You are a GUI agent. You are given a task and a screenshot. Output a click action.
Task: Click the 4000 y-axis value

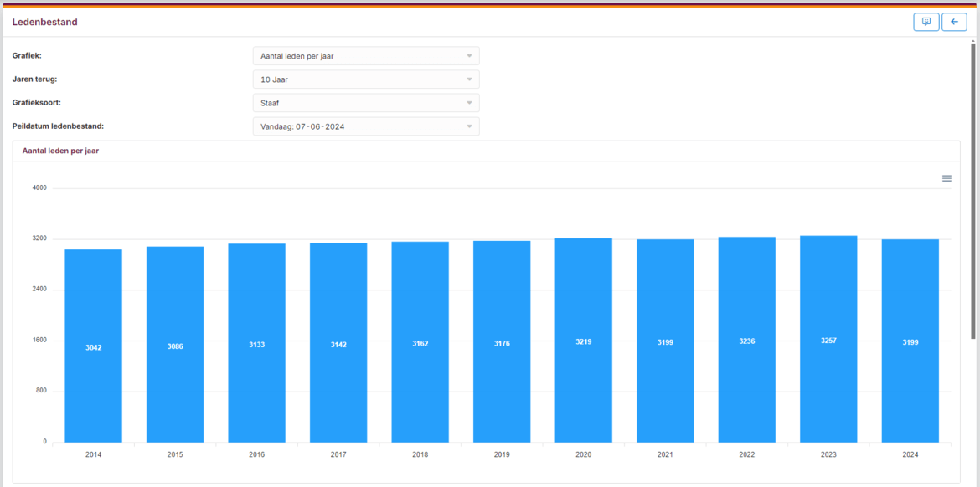coord(39,188)
